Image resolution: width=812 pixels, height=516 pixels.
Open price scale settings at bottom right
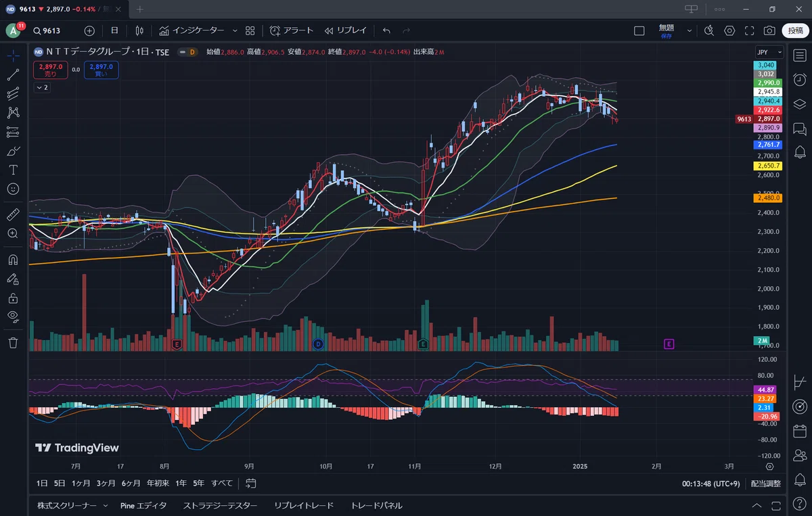[769, 467]
